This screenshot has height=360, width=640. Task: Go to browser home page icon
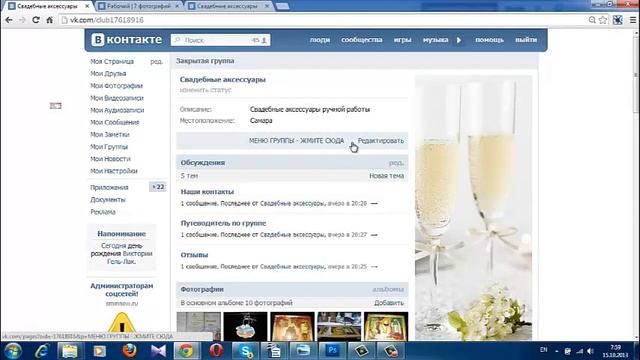click(49, 20)
